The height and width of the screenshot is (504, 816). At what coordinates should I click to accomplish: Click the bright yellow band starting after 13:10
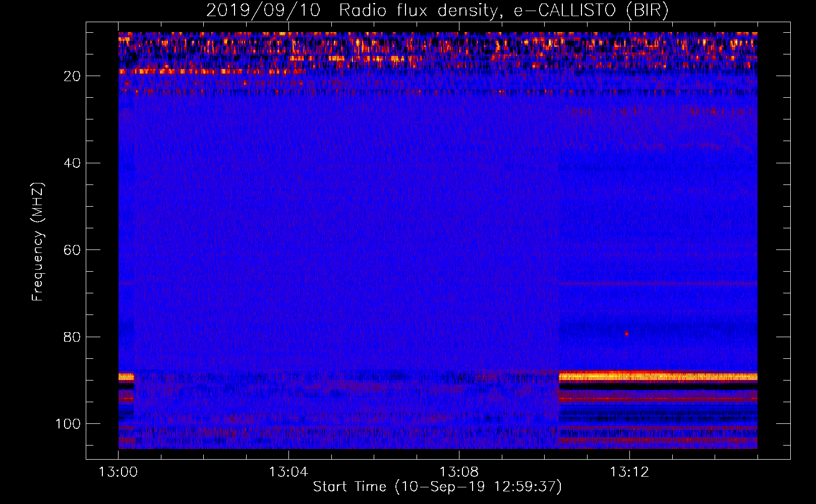point(658,376)
